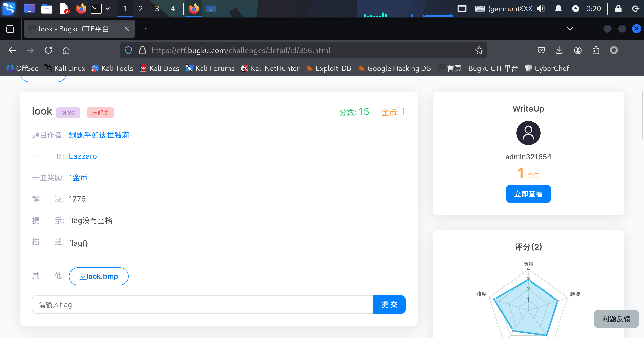Image resolution: width=644 pixels, height=338 pixels.
Task: Switch to workspace 3
Action: (157, 9)
